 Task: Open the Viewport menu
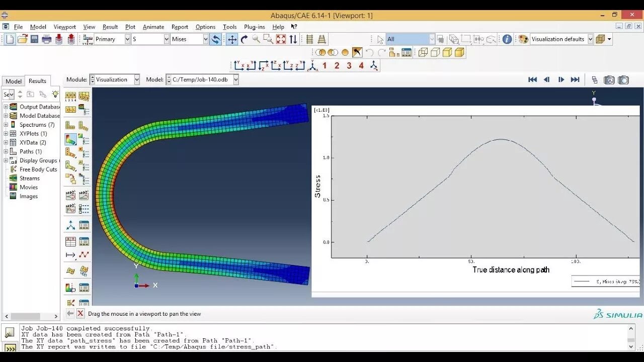pos(64,27)
